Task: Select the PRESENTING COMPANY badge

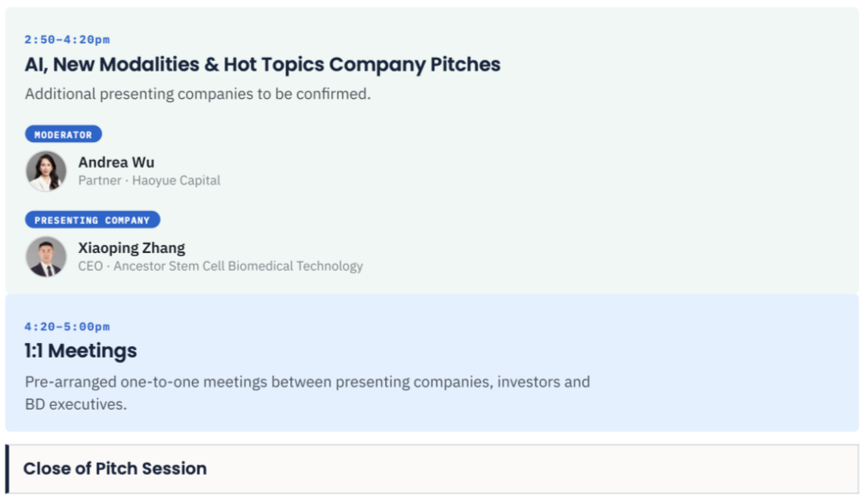Action: click(x=92, y=219)
